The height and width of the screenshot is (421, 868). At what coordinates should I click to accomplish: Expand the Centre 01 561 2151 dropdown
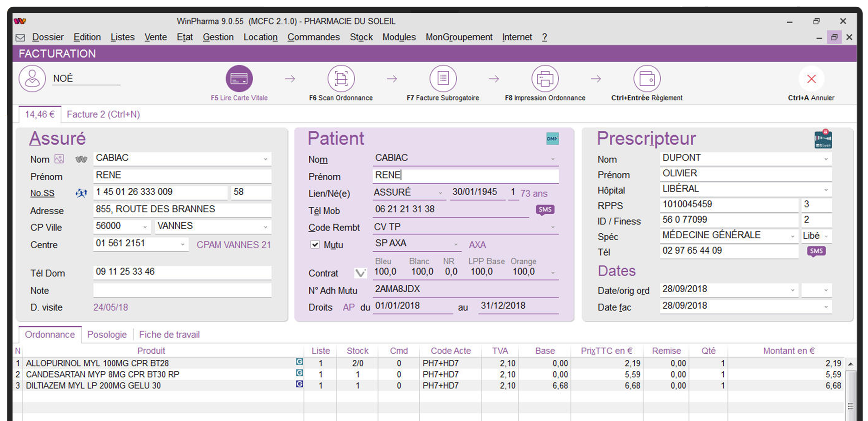click(183, 244)
